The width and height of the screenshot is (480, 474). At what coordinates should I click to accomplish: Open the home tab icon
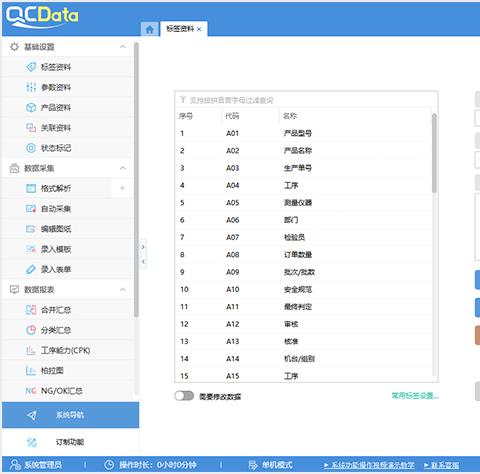[x=150, y=29]
